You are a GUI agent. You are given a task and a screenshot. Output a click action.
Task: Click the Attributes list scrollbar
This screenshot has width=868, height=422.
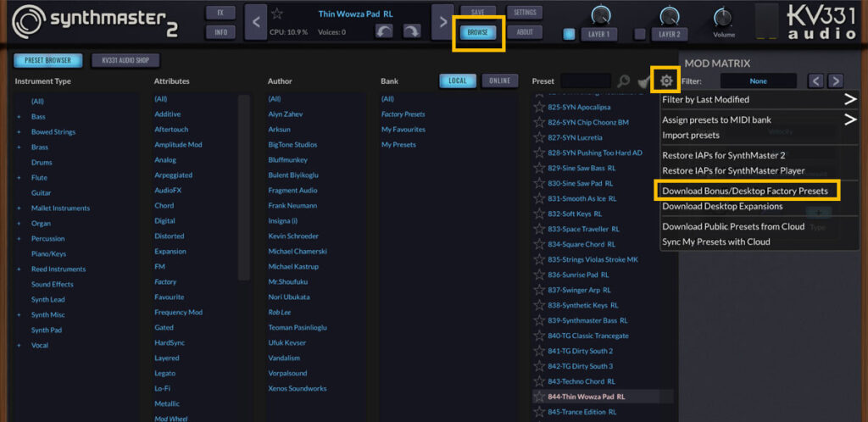click(x=243, y=188)
